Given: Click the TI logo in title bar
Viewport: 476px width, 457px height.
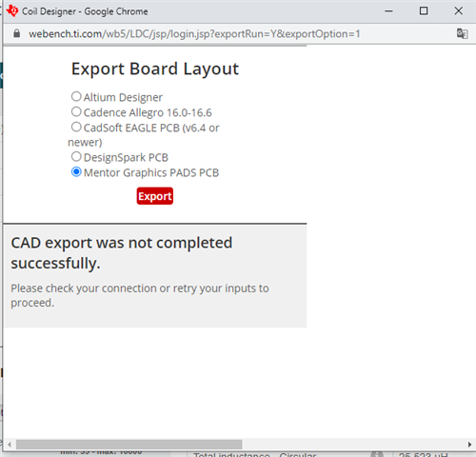Looking at the screenshot, I should [x=12, y=11].
